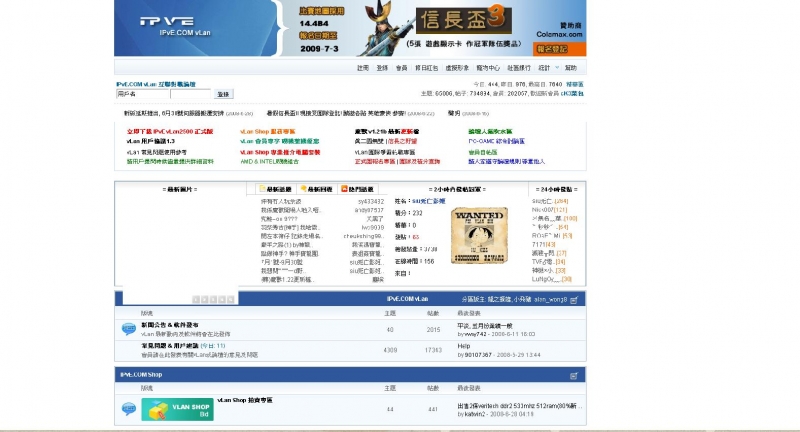800x432 pixels.
Task: Click the green VLAN SHOP Bid banner
Action: pos(178,410)
